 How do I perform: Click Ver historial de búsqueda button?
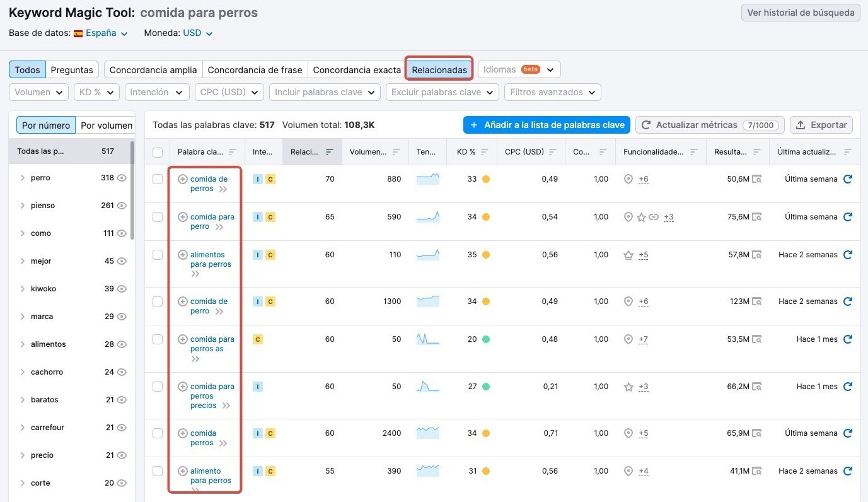click(801, 13)
